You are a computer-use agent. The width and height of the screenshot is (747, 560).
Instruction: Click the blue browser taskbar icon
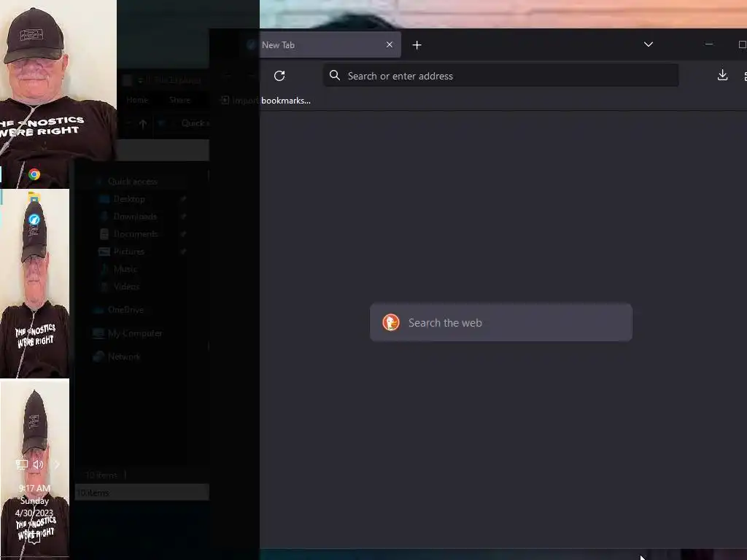point(34,219)
